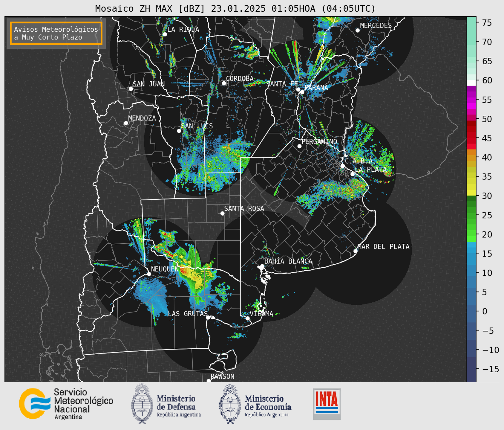Click the 60 dBZ white color band

(471, 83)
